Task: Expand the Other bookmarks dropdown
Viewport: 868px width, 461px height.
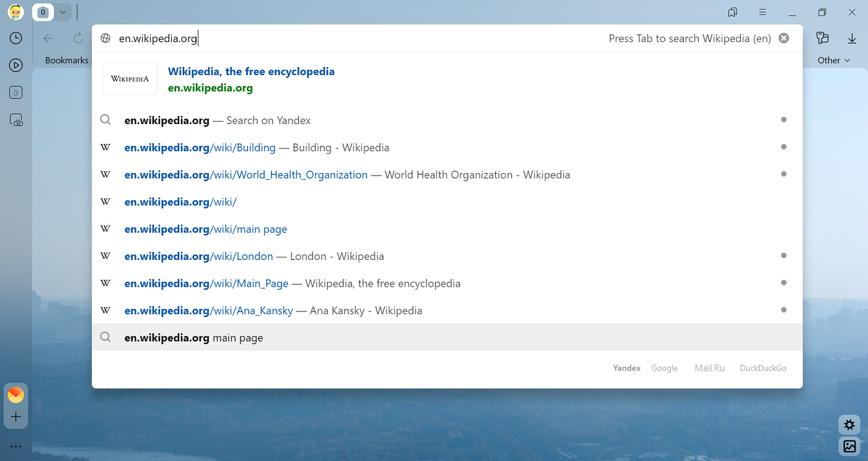Action: pos(833,60)
